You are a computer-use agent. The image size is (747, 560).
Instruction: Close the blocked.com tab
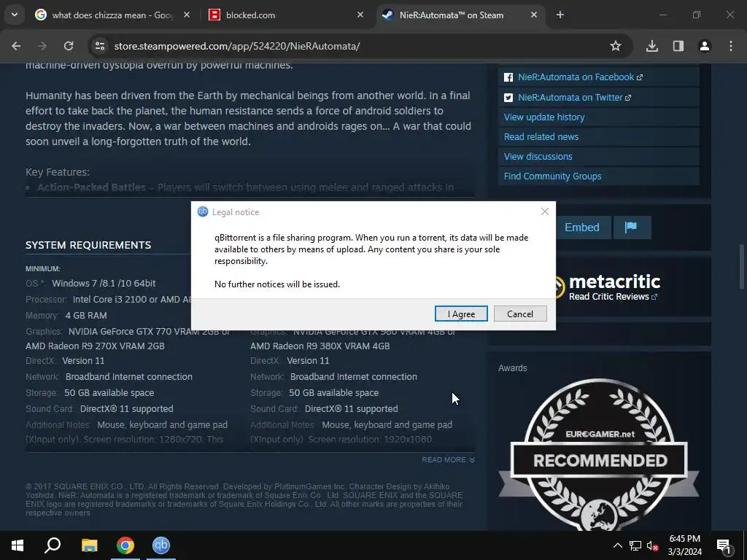click(360, 15)
